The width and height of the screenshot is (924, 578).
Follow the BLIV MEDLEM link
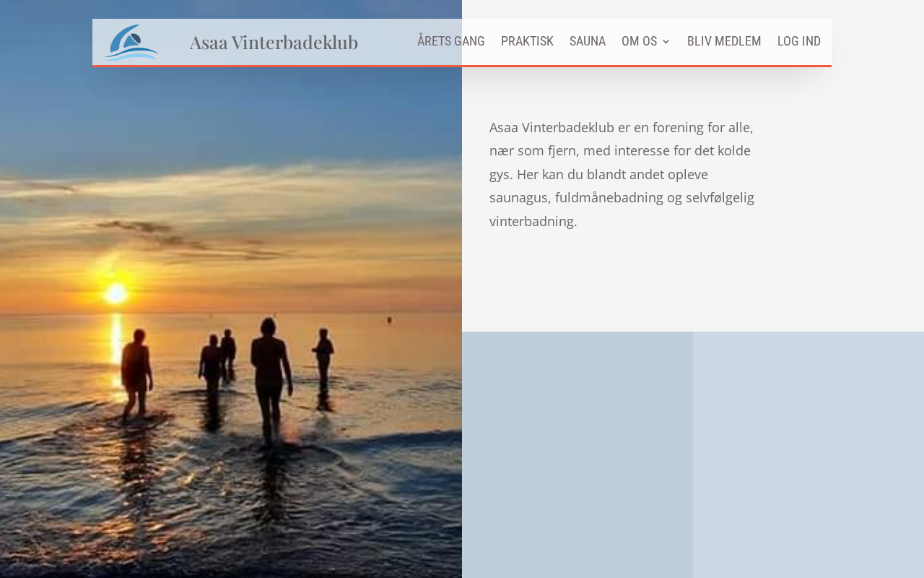(724, 41)
